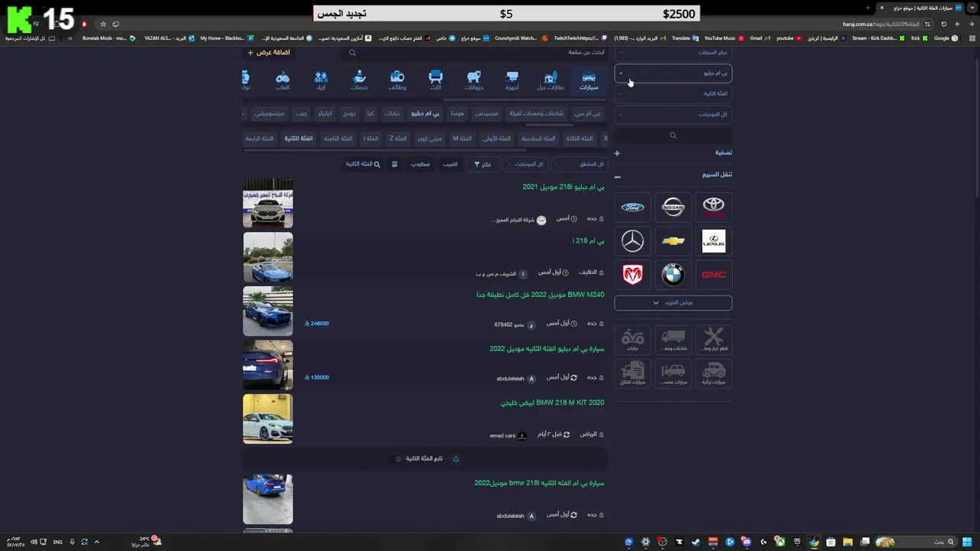Image resolution: width=980 pixels, height=551 pixels.
Task: Open the Steam taskbar icon
Action: click(696, 542)
